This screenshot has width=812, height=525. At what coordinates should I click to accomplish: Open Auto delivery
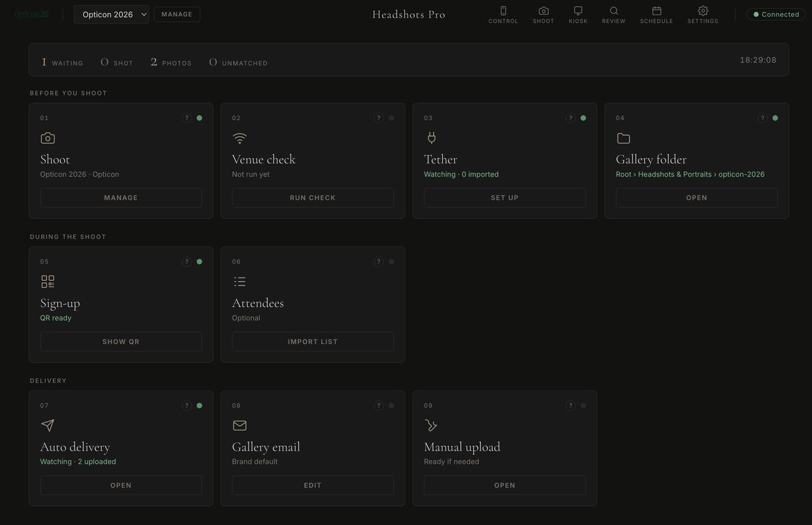121,485
